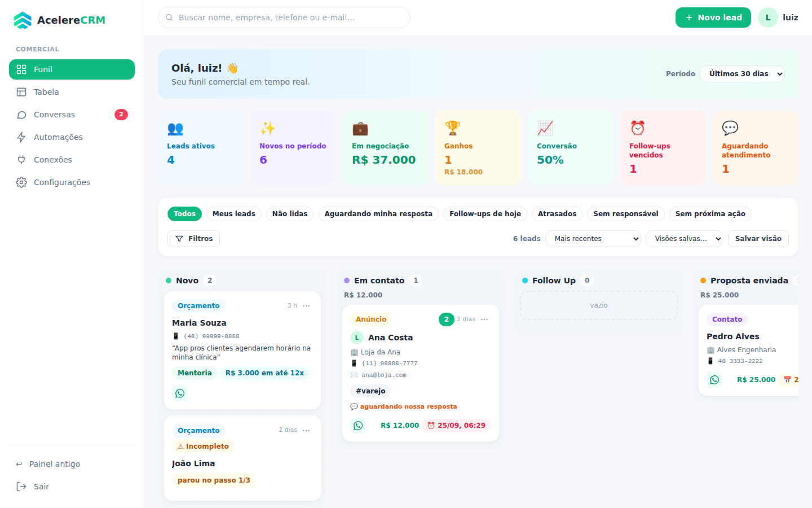This screenshot has width=812, height=508.
Task: Click the Configurações gear icon
Action: [x=21, y=182]
